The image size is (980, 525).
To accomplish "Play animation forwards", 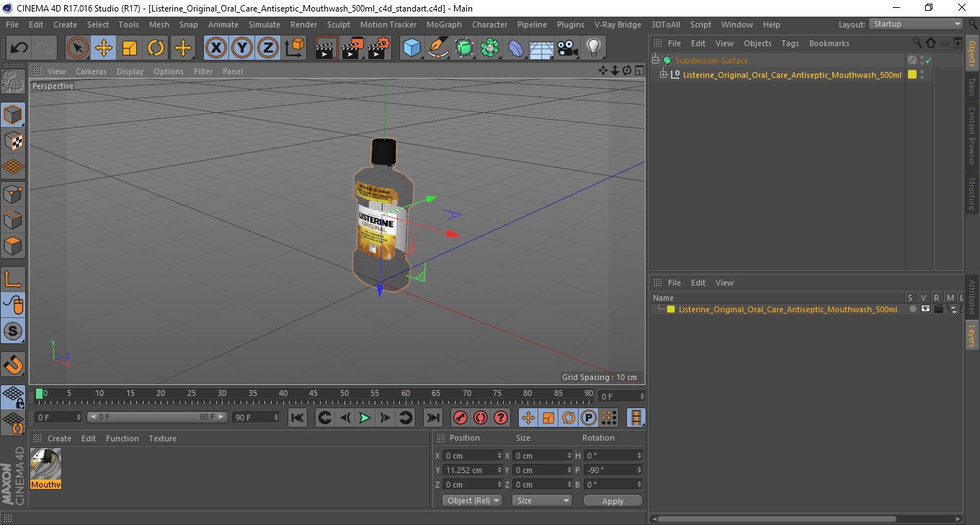I will 365,418.
